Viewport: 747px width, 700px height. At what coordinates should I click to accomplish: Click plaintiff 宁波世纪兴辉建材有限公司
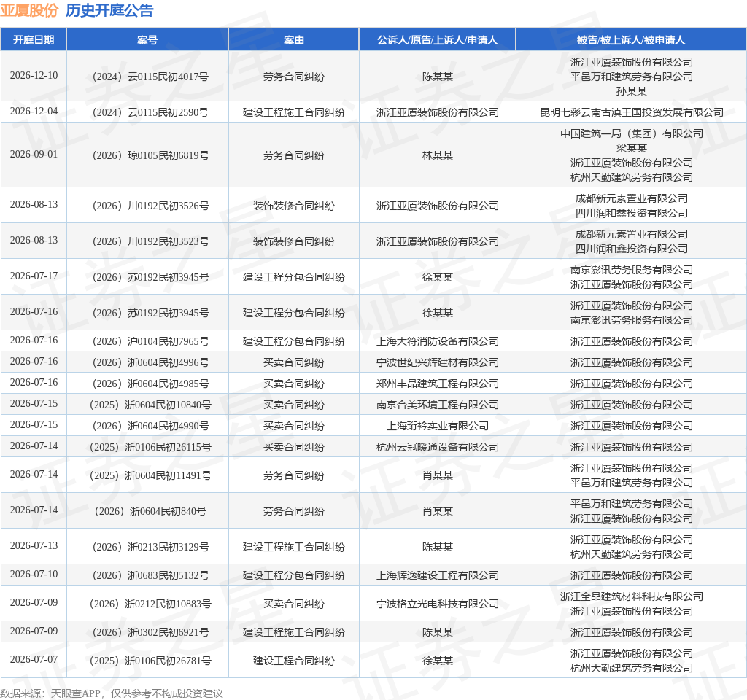pos(438,363)
